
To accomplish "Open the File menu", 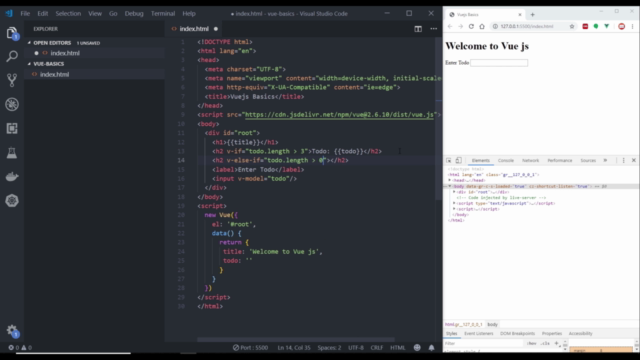I will [25, 13].
